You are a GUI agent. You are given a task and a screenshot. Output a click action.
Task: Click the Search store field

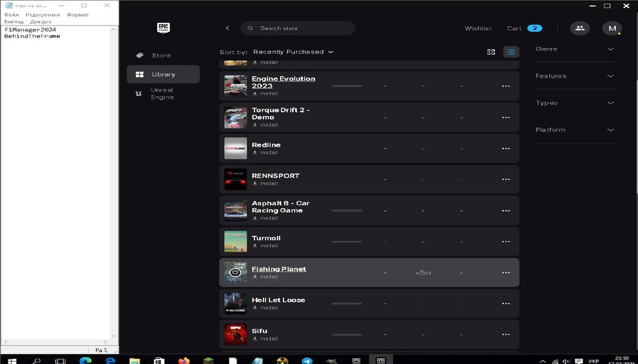pyautogui.click(x=298, y=28)
